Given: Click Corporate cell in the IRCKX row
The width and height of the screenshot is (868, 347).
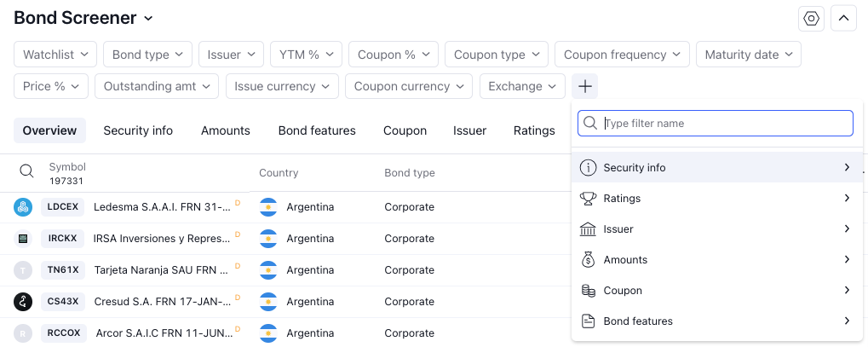Looking at the screenshot, I should pyautogui.click(x=409, y=239).
